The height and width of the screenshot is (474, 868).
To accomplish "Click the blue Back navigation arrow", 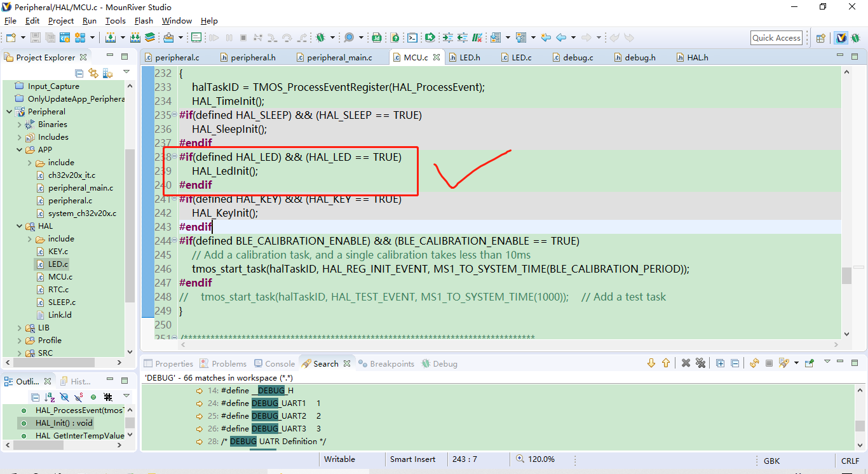I will tap(560, 37).
